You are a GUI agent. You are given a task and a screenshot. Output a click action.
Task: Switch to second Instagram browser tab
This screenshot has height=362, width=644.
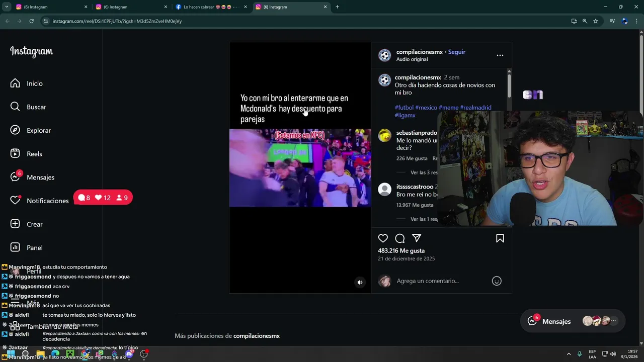pyautogui.click(x=131, y=7)
